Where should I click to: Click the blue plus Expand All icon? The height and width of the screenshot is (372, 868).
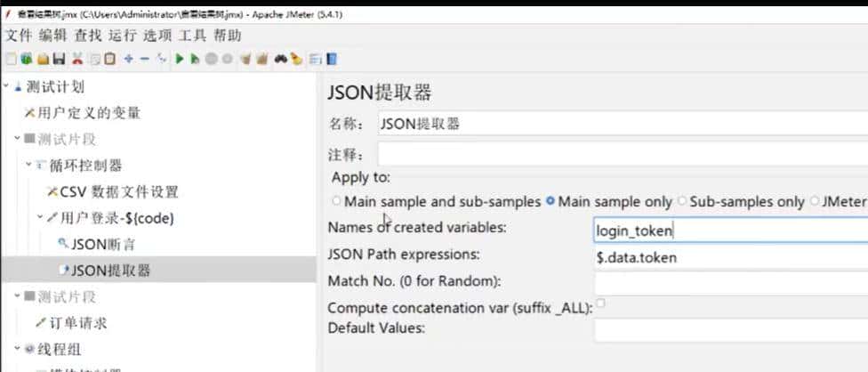coord(128,60)
